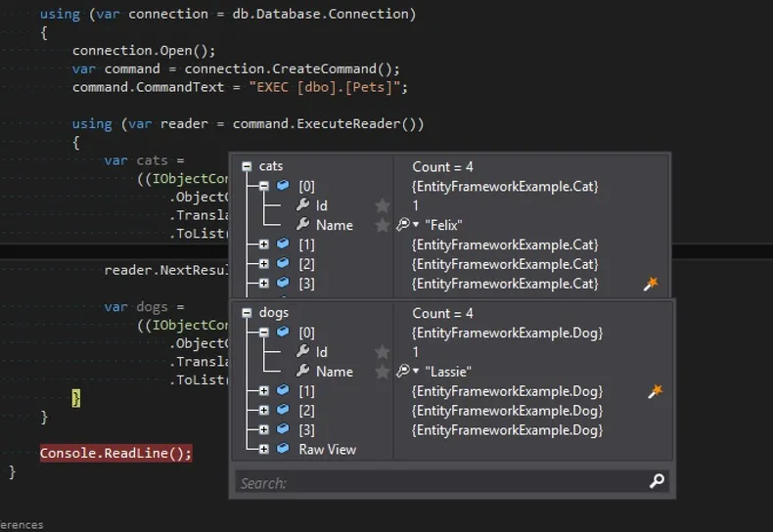The width and height of the screenshot is (773, 532).
Task: Click the object cube icon of dogs [3]
Action: click(283, 429)
